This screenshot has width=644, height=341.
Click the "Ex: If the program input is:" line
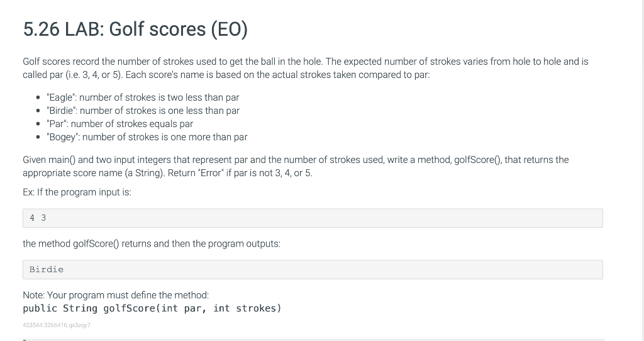pos(77,192)
